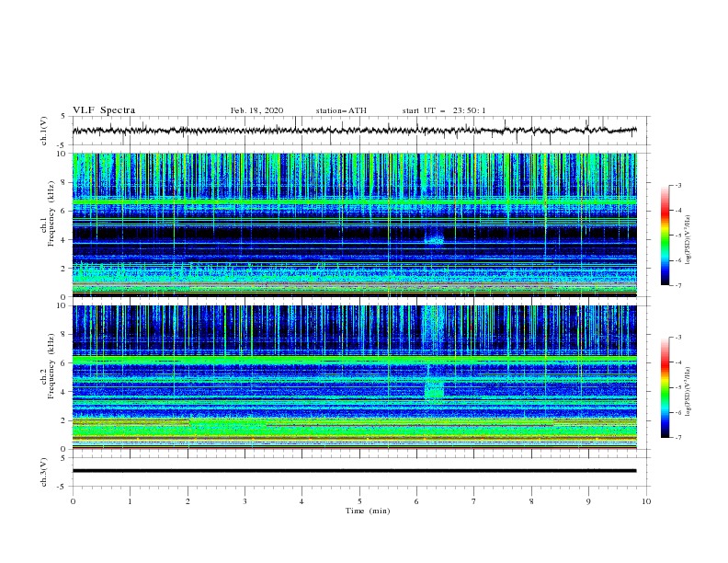This screenshot has height=563, width=728.
Task: Click the "ch.1(V)" waveform axis label
Action: click(44, 131)
